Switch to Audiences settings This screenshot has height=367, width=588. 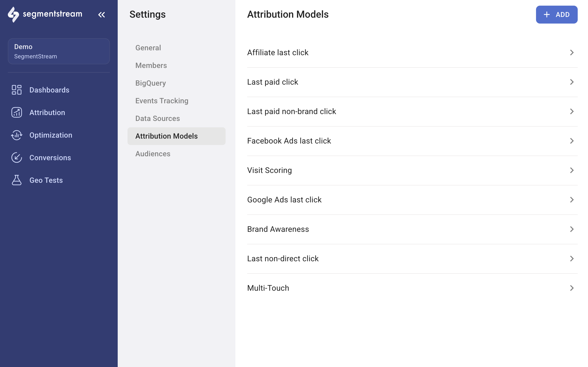[153, 154]
